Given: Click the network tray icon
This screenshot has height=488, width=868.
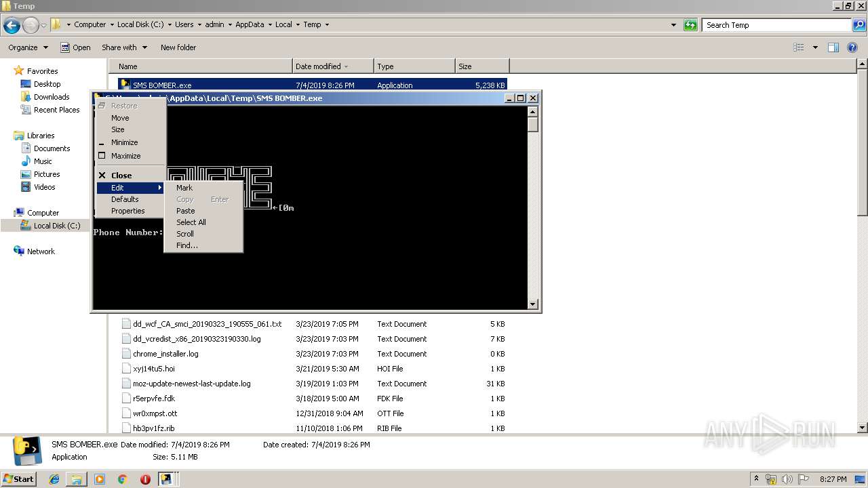Looking at the screenshot, I should click(771, 479).
